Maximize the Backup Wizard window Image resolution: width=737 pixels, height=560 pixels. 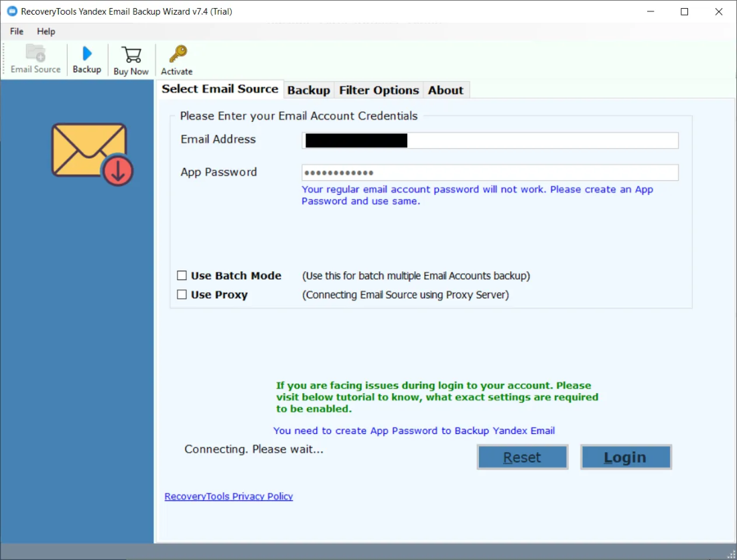(x=684, y=11)
